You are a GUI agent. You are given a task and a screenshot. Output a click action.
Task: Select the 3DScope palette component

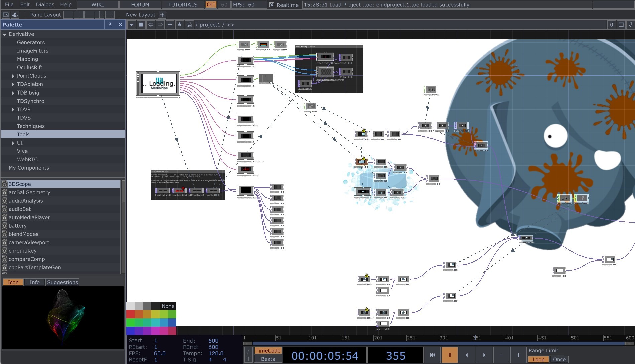60,184
